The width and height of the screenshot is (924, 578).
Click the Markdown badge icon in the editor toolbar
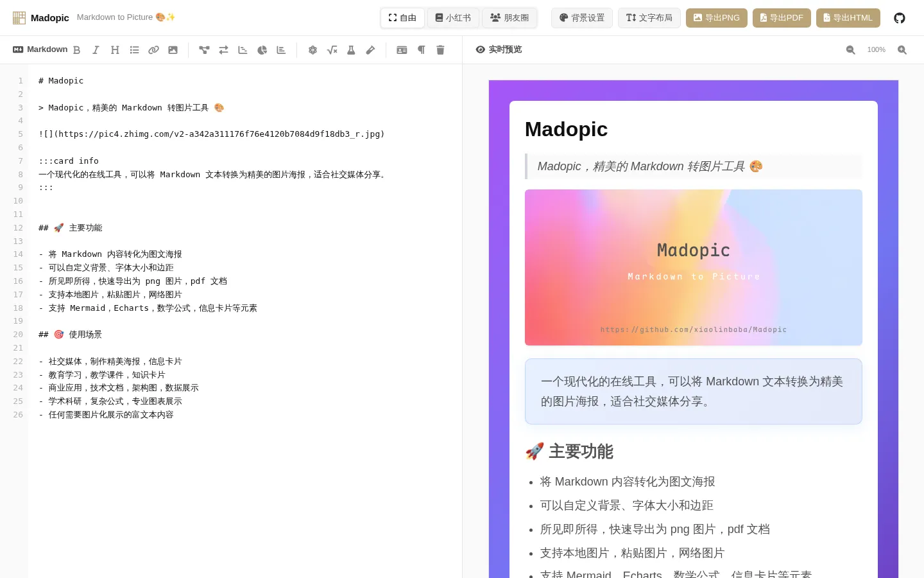coord(18,49)
